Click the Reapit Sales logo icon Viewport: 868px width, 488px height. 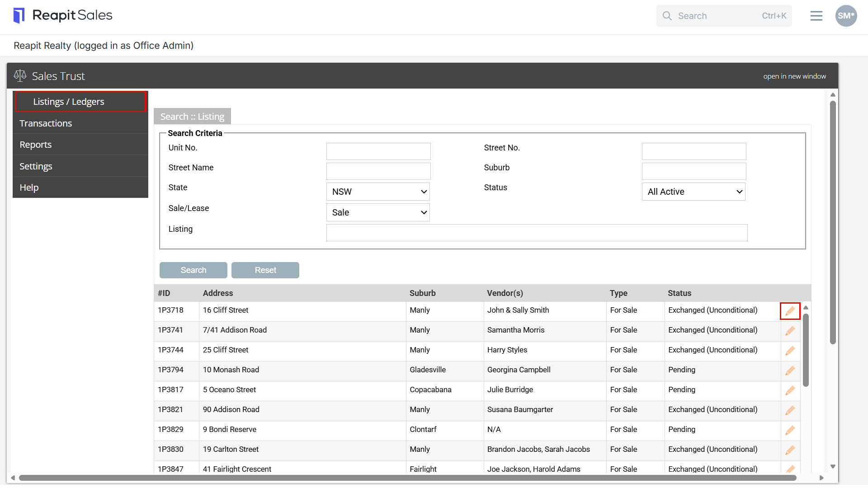(19, 15)
